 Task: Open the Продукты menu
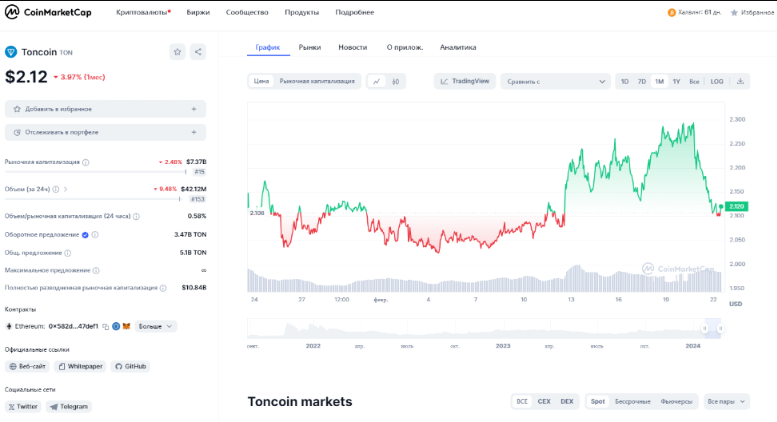[x=302, y=12]
